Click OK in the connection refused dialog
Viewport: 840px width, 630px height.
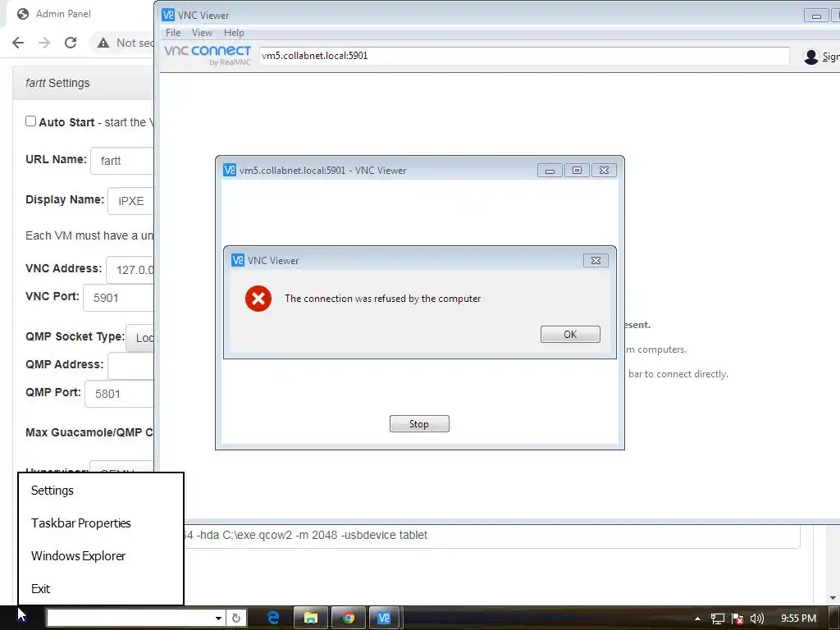[x=570, y=335]
